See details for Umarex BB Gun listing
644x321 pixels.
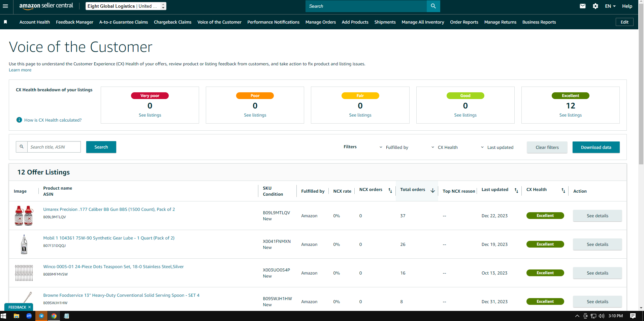coord(597,216)
